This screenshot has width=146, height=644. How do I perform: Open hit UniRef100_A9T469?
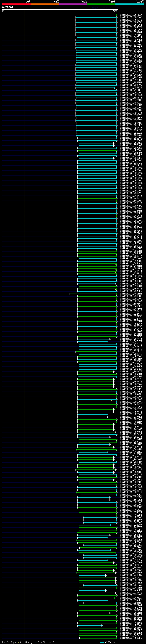pyautogui.click(x=131, y=77)
